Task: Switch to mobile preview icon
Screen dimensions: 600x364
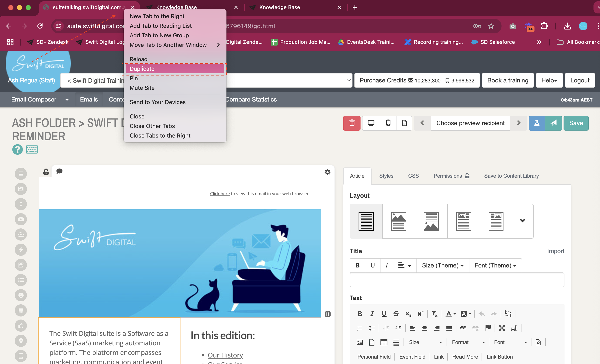Action: point(388,123)
